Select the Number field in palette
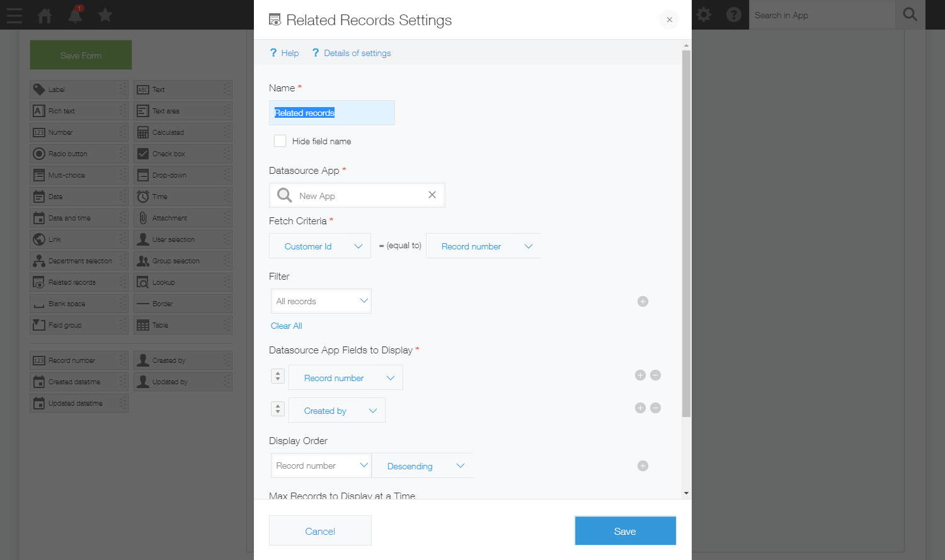This screenshot has height=560, width=945. click(79, 132)
